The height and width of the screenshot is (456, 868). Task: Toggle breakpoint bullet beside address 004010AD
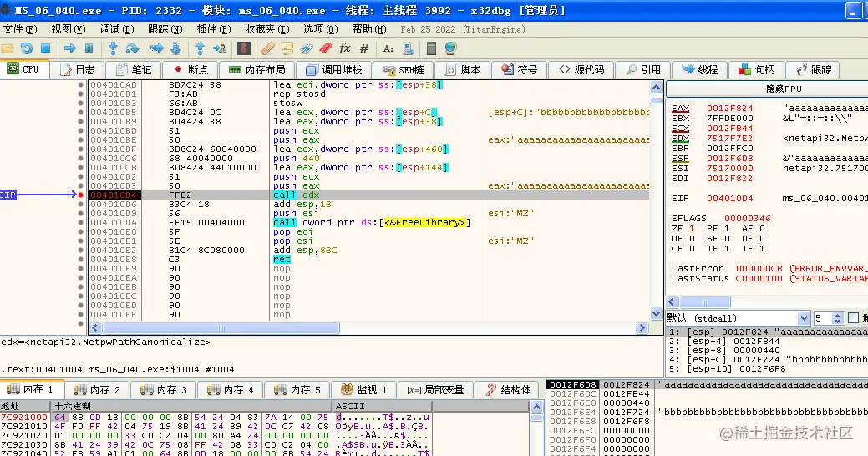[x=80, y=84]
